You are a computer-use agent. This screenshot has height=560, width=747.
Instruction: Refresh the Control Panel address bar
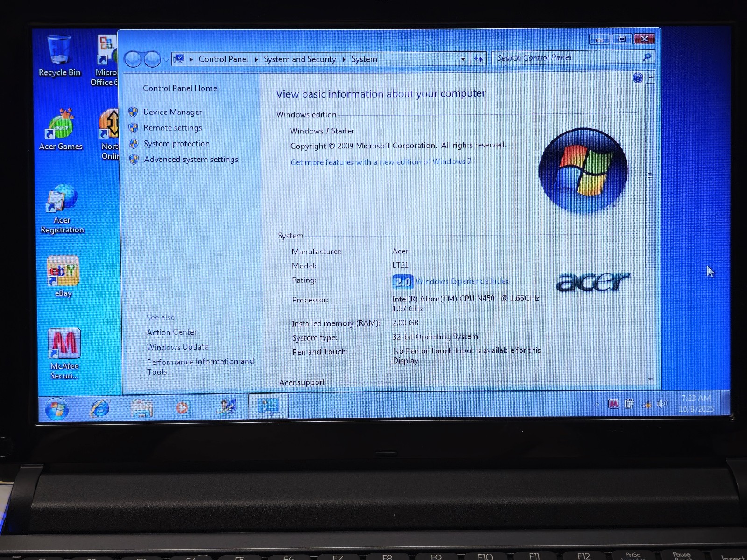click(478, 59)
